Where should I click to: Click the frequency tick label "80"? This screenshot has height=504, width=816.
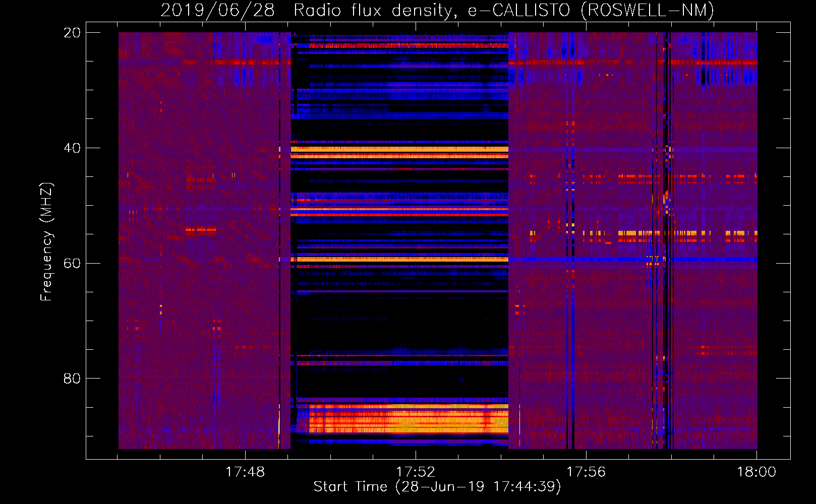(72, 379)
